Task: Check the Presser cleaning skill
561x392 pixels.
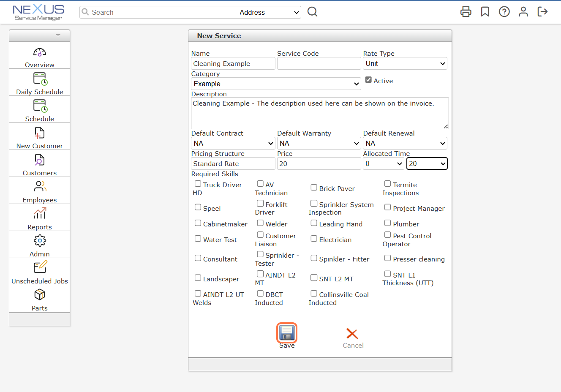Action: 387,258
